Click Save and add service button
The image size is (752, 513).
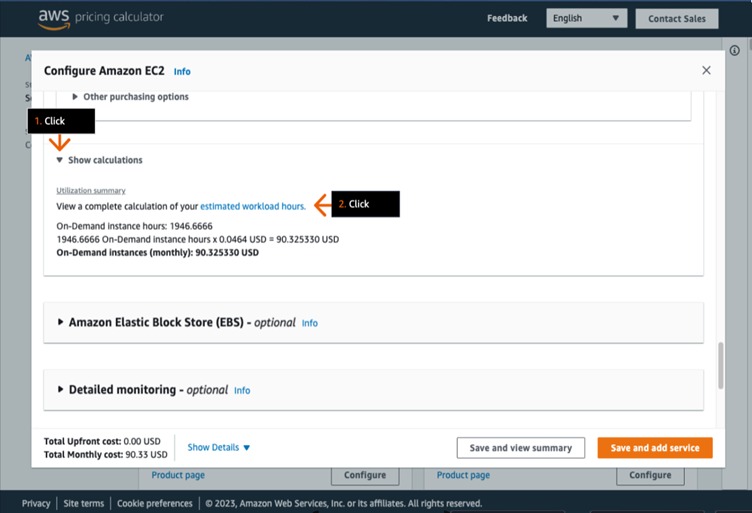(655, 448)
